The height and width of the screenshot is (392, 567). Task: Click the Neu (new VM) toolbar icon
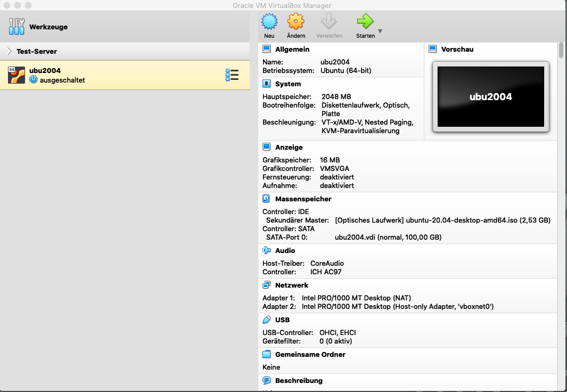pyautogui.click(x=269, y=22)
